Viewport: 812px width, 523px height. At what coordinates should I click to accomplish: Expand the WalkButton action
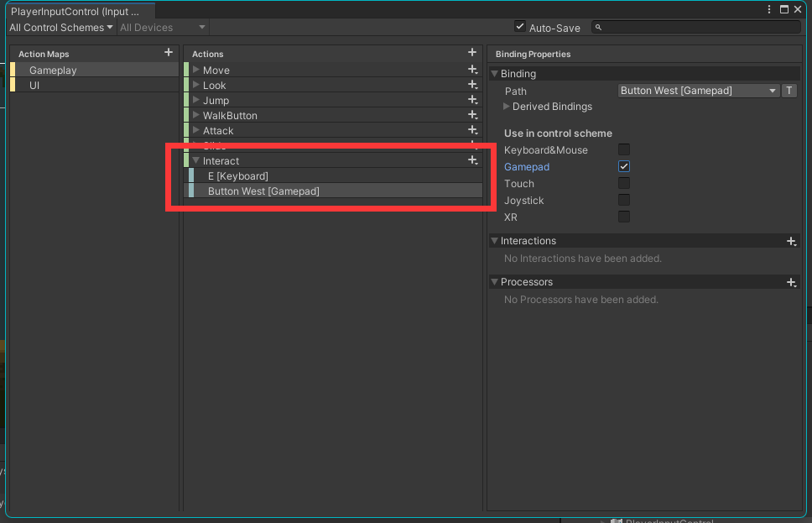coord(196,114)
